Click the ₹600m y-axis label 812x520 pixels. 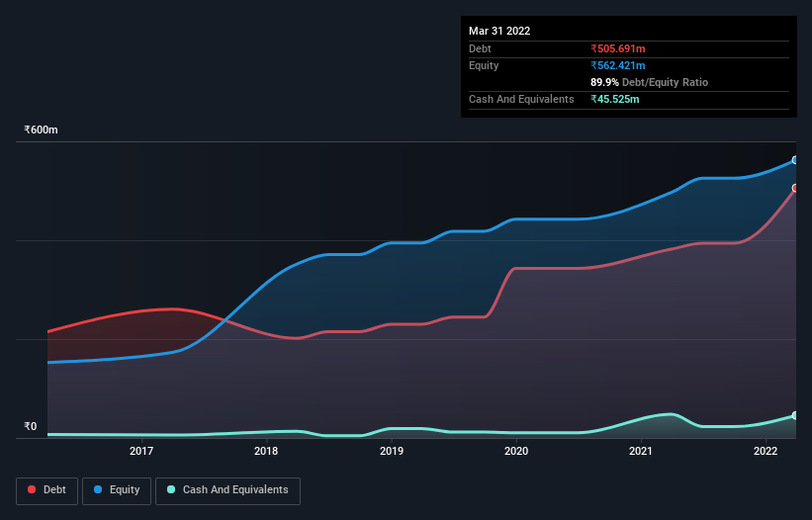click(x=41, y=130)
